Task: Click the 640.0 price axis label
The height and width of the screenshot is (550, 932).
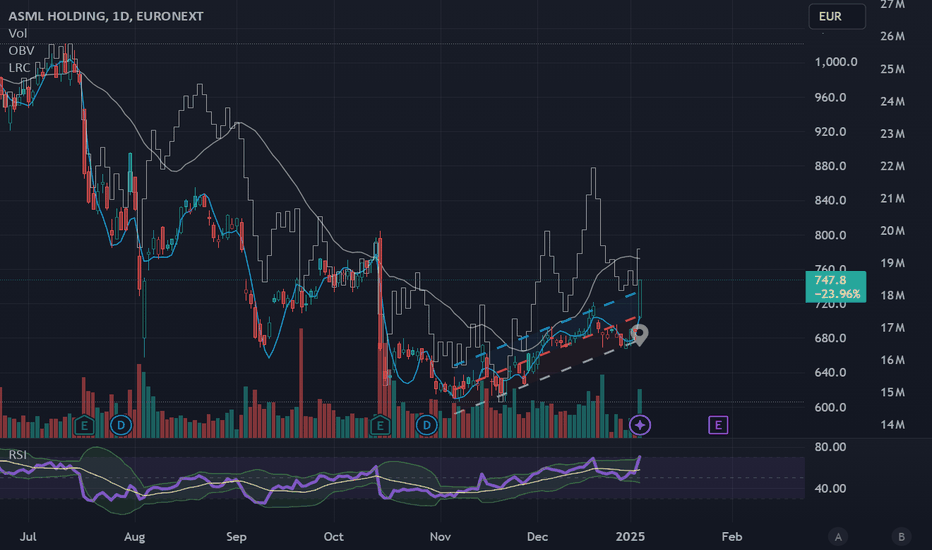Action: pyautogui.click(x=830, y=372)
